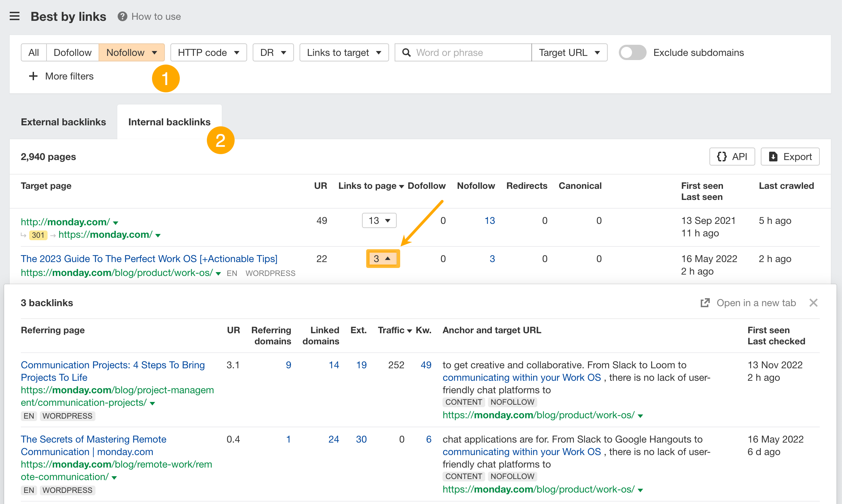This screenshot has height=504, width=842.
Task: Click the Referring domains column header
Action: pyautogui.click(x=271, y=336)
